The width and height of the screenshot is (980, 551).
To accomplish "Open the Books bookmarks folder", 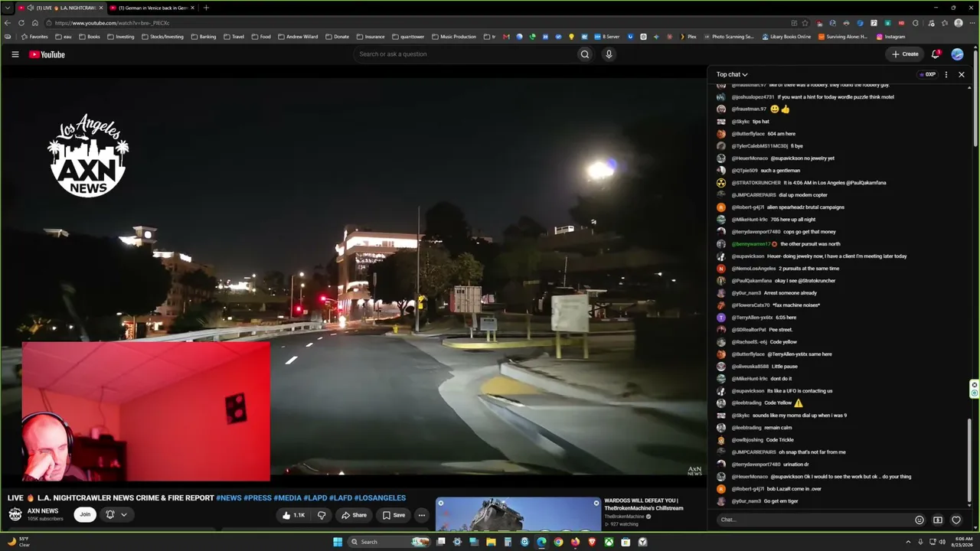I will coord(89,37).
